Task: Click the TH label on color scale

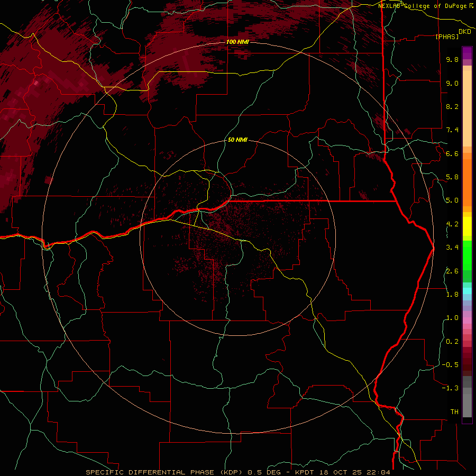Action: [x=454, y=412]
